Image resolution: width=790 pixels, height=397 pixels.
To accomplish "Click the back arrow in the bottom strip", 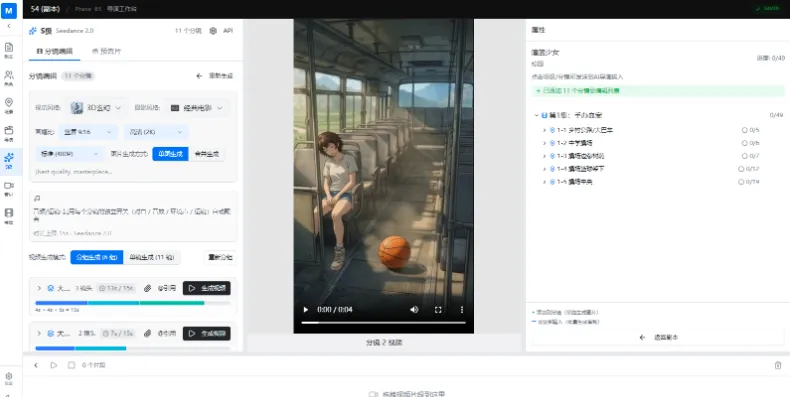I will (x=36, y=365).
